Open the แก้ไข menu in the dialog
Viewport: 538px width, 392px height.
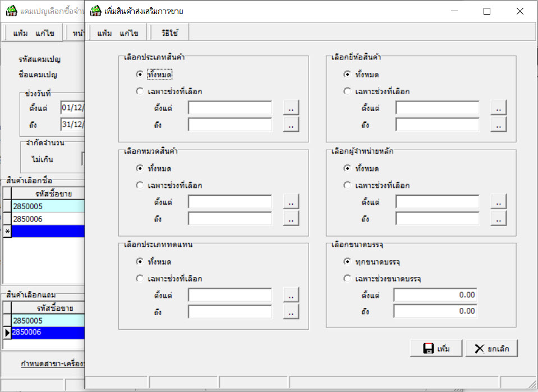129,33
